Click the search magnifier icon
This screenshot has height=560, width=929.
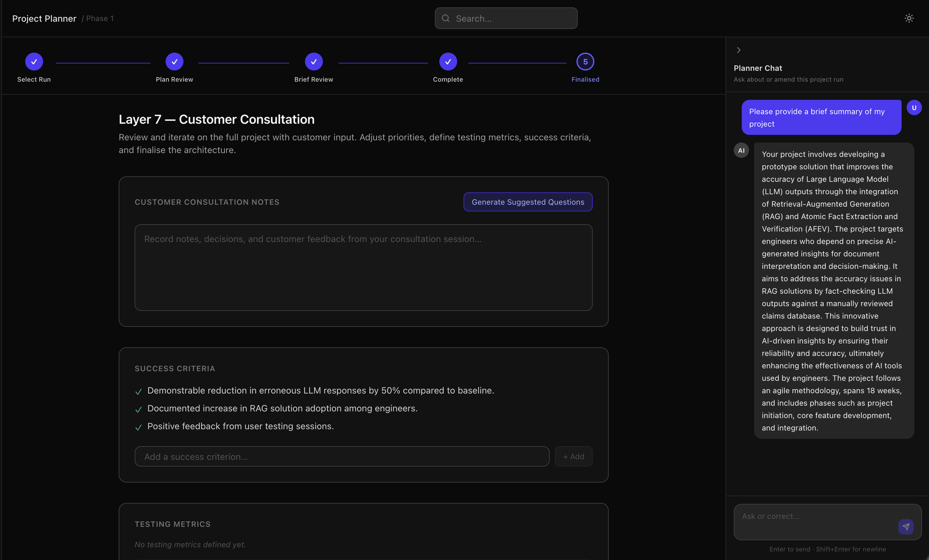pos(446,18)
